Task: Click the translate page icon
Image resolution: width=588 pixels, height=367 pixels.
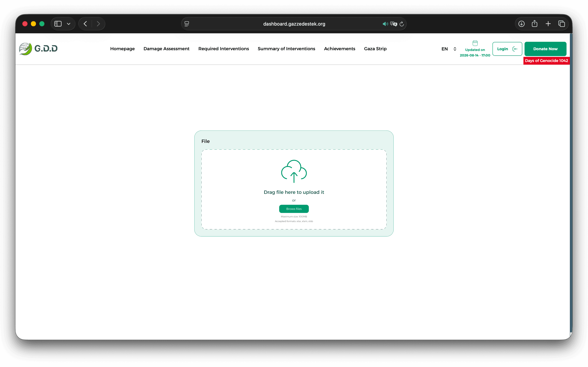Action: (x=393, y=24)
